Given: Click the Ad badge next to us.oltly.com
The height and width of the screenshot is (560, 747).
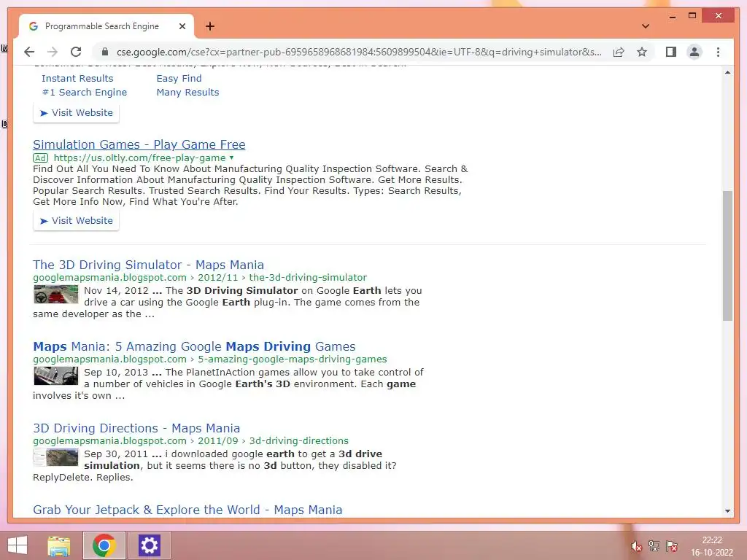Looking at the screenshot, I should tap(41, 158).
